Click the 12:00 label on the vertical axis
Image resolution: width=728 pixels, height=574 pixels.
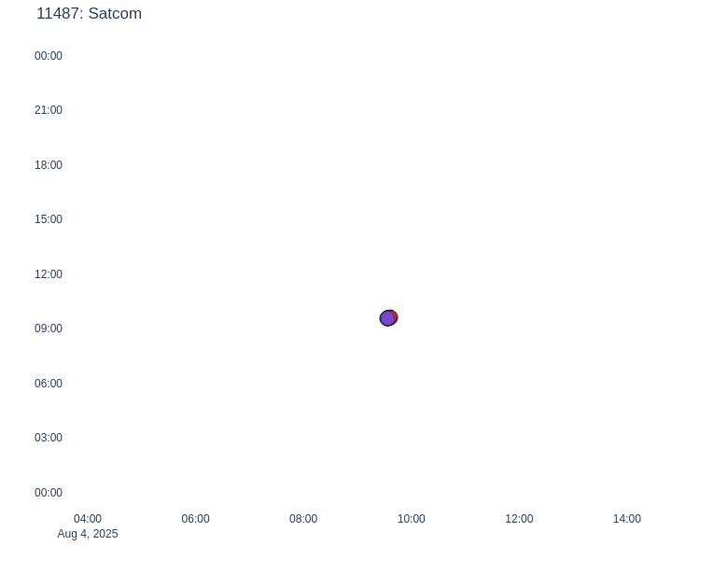pos(49,274)
